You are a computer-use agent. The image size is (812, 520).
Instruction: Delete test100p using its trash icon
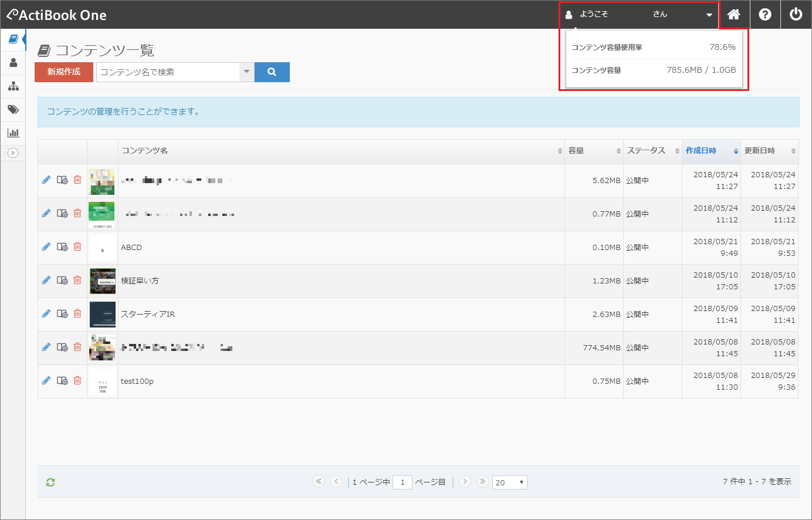pos(77,381)
